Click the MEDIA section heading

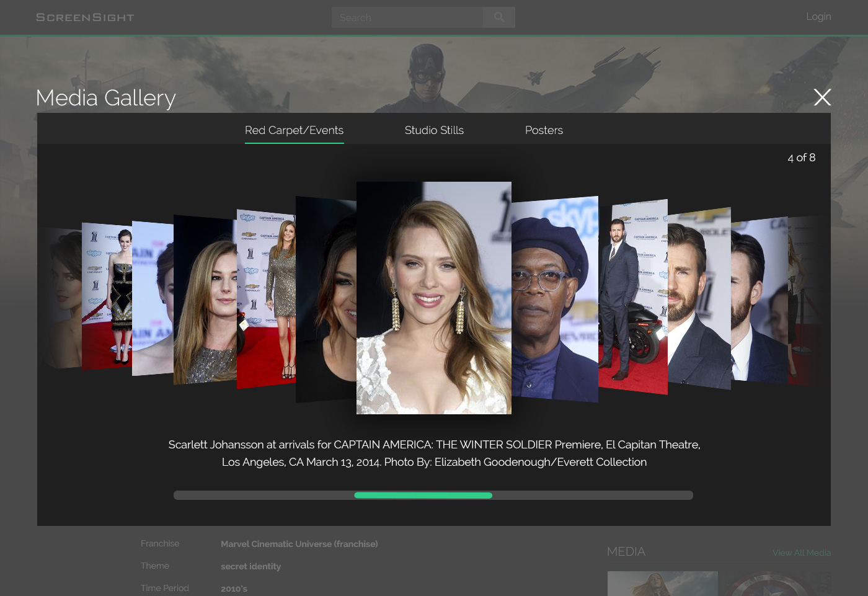[626, 551]
